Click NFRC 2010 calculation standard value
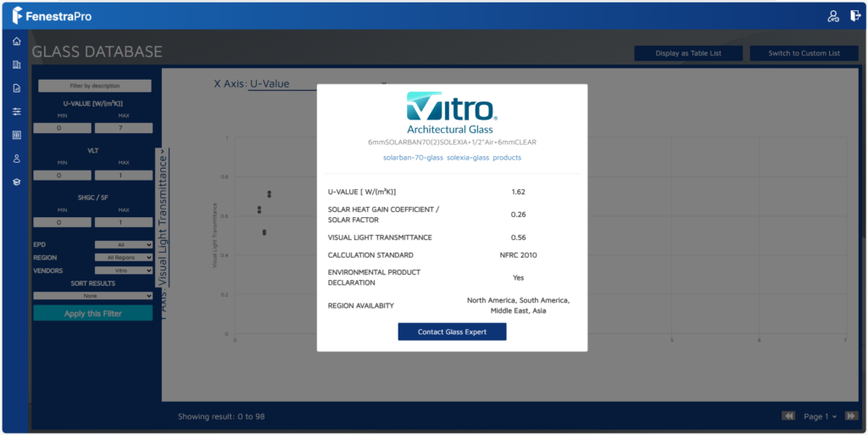Screen dimensions: 868x435 click(518, 255)
